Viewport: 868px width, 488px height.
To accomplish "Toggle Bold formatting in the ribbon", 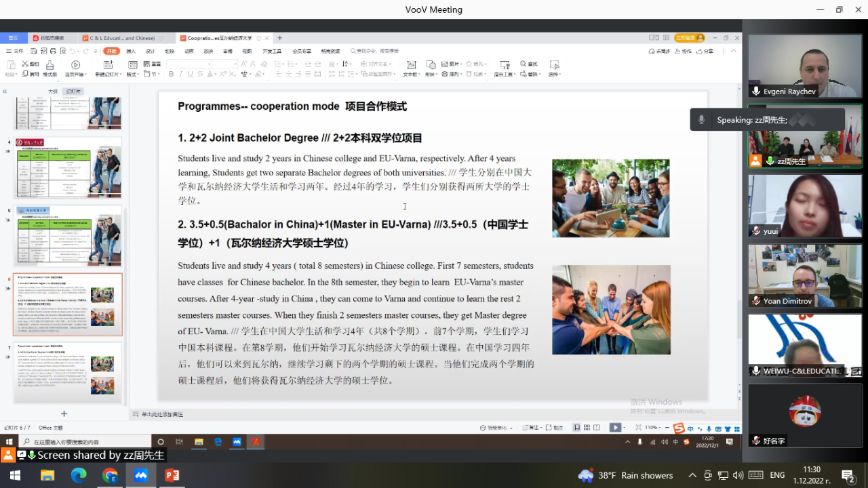I will 171,74.
